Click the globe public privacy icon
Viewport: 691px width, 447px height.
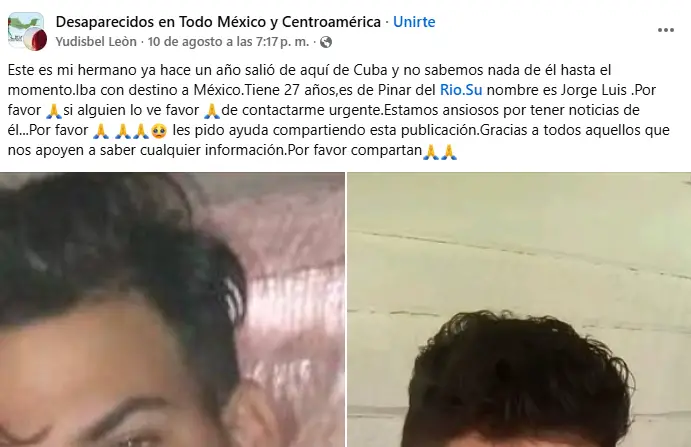[326, 42]
